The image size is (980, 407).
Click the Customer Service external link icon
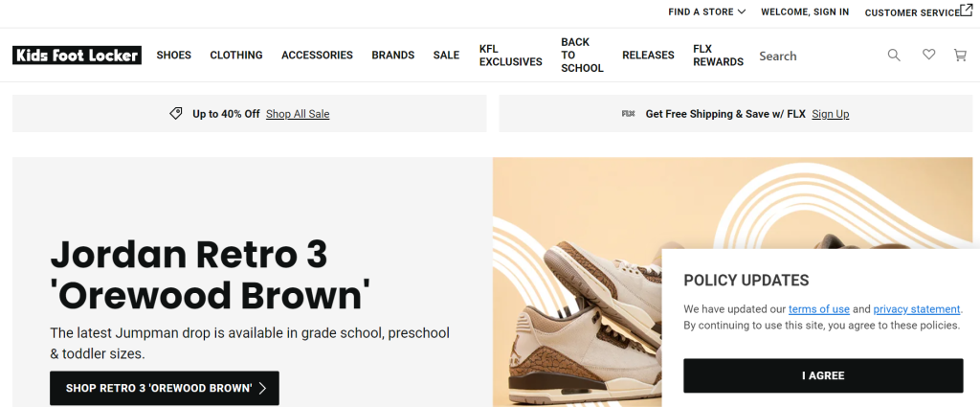click(x=967, y=10)
